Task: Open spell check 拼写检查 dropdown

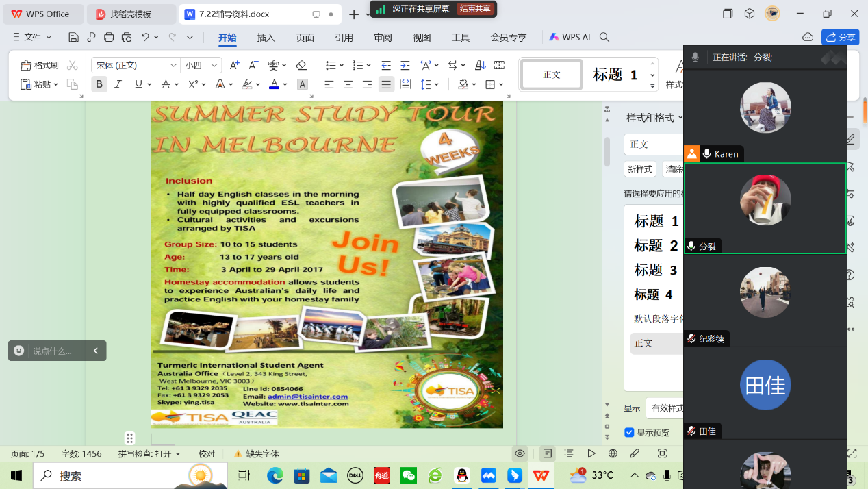Action: tap(149, 453)
